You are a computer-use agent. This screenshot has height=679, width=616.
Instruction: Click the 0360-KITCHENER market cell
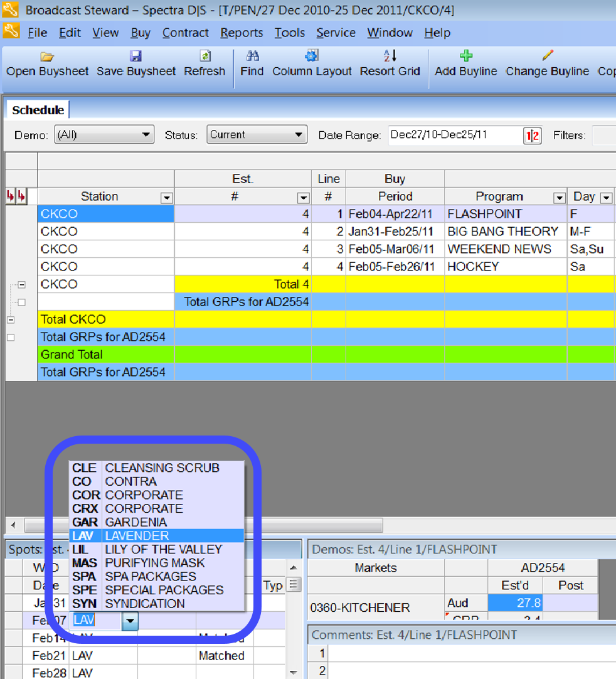coord(376,607)
